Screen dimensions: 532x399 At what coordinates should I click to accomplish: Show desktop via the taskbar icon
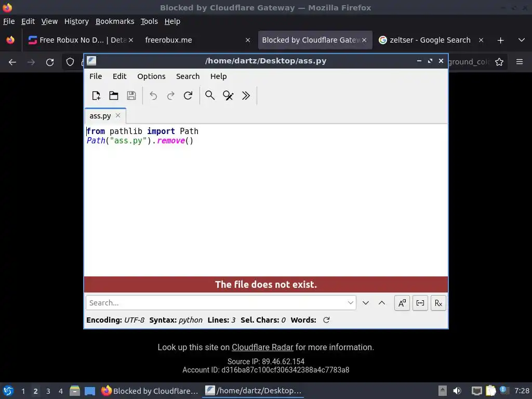coord(90,391)
